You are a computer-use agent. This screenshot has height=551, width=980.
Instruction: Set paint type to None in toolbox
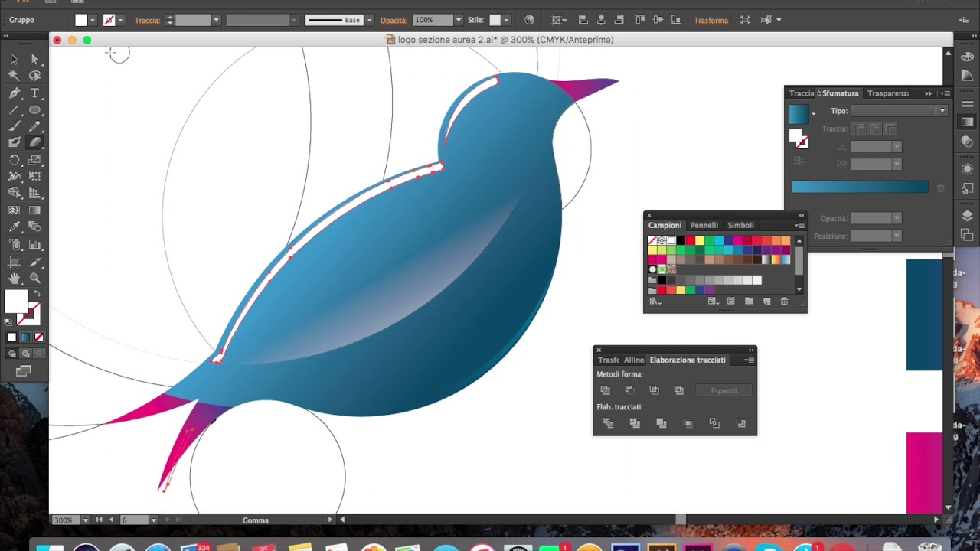pyautogui.click(x=39, y=337)
